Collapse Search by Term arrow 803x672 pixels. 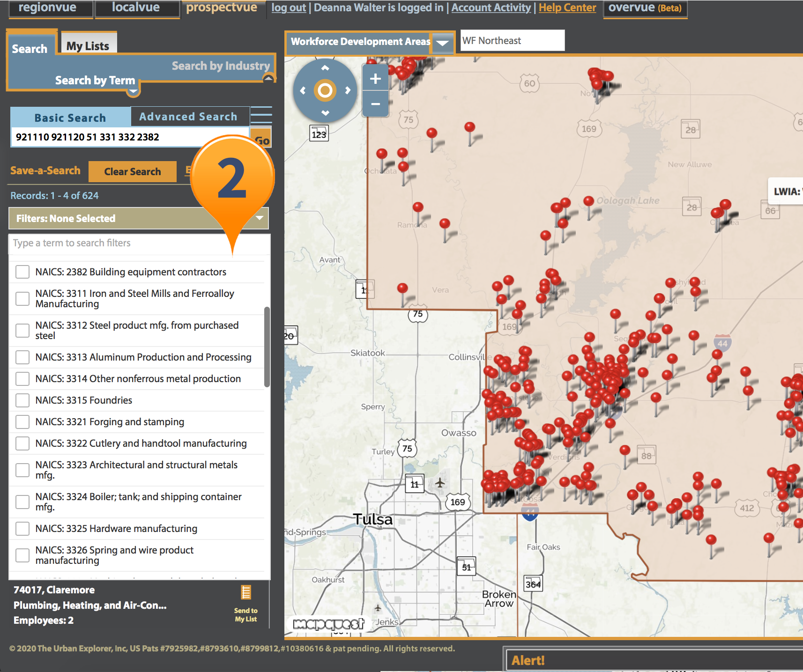(134, 92)
